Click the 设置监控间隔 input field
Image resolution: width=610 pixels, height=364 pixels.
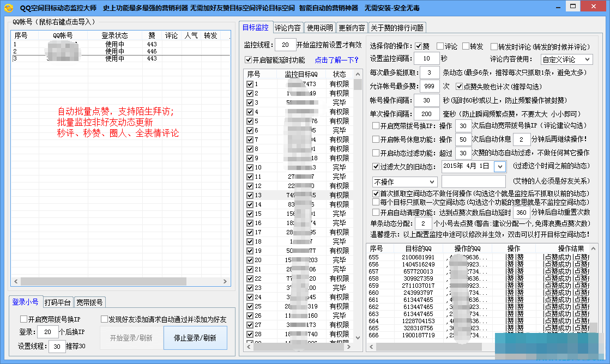426,58
